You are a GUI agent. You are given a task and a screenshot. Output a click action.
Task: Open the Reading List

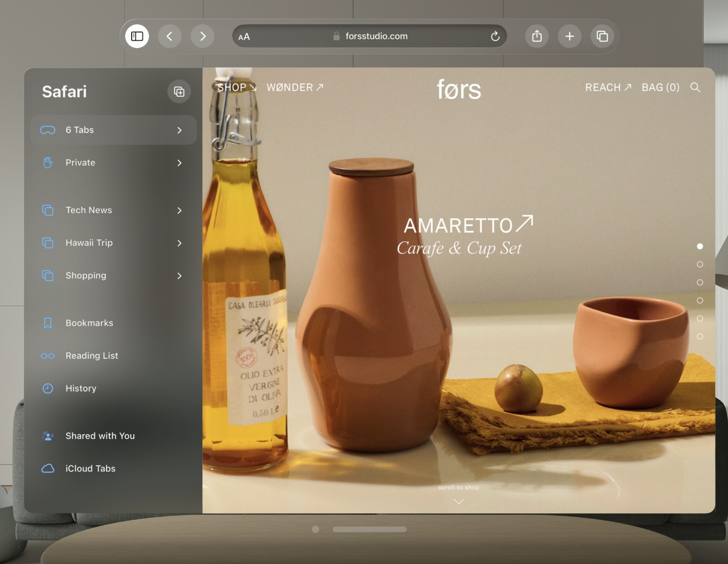pyautogui.click(x=113, y=356)
